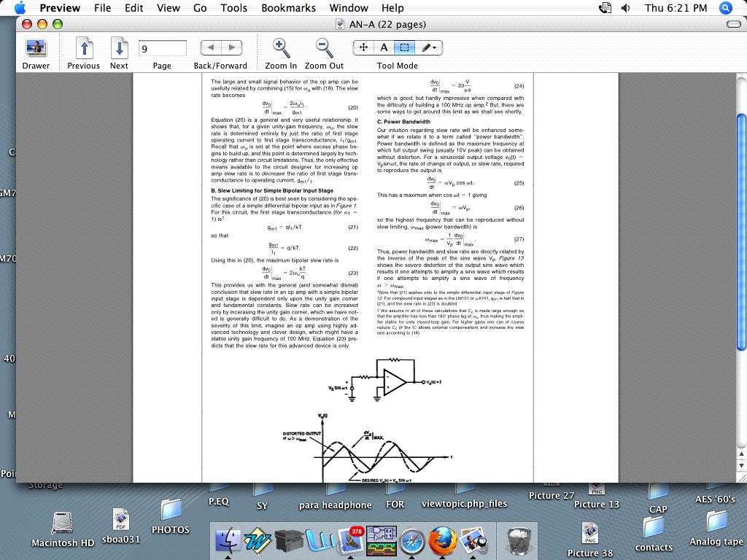Image resolution: width=747 pixels, height=560 pixels.
Task: Select the Analog tape folder
Action: click(x=716, y=529)
